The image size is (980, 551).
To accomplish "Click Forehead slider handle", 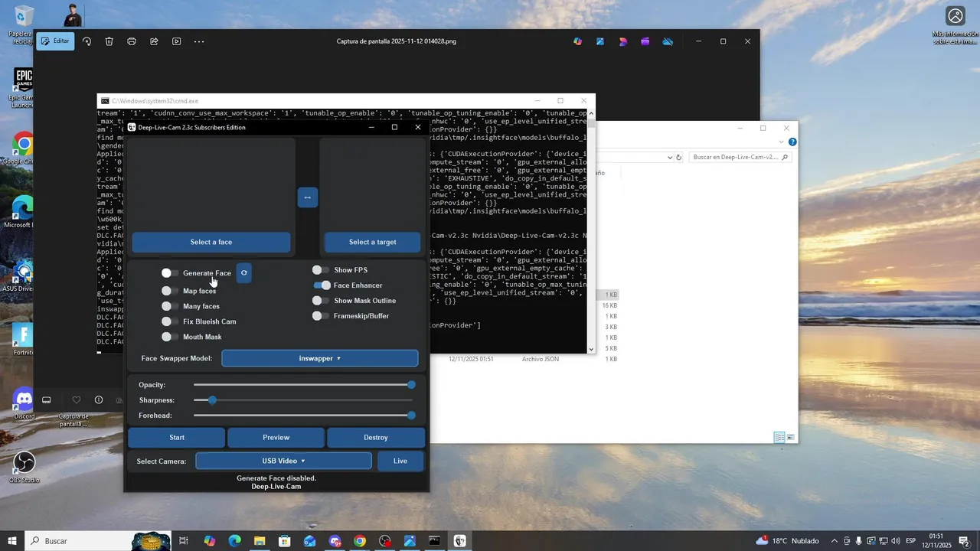I will pyautogui.click(x=411, y=416).
